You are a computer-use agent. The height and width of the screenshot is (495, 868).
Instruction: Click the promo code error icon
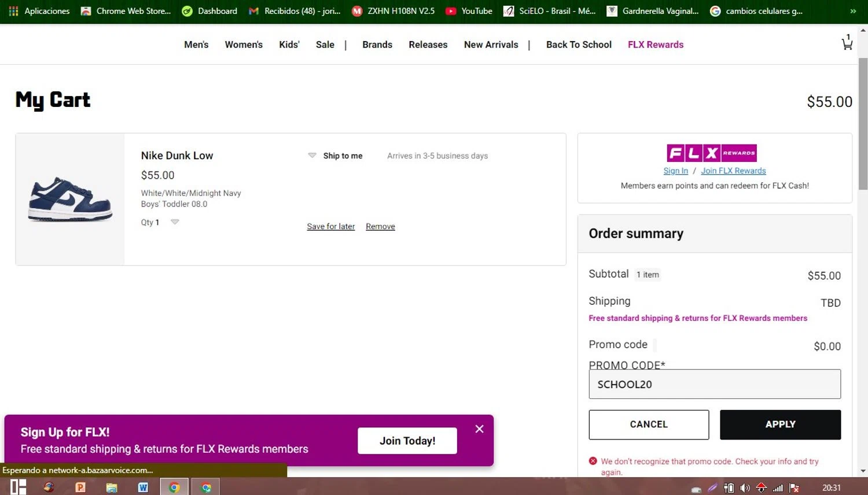tap(593, 461)
